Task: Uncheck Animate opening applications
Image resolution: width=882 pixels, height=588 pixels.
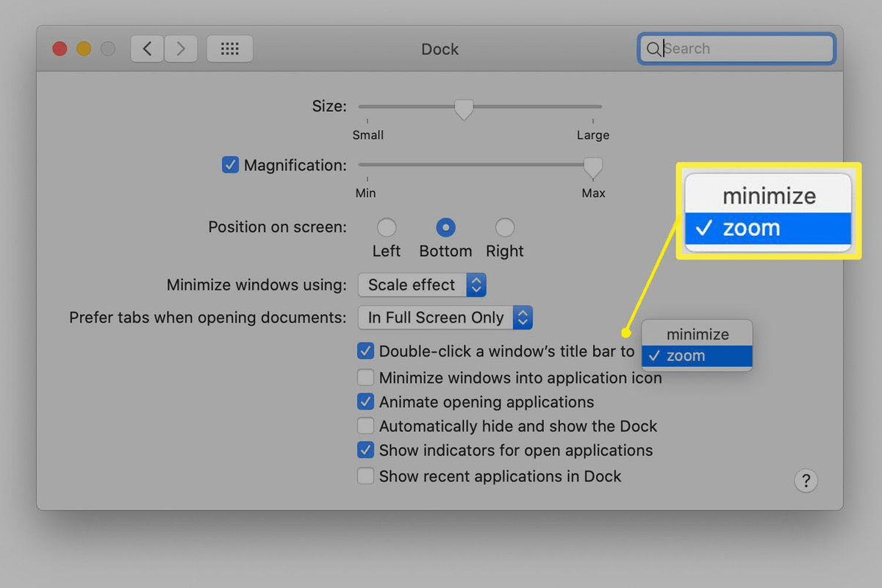Action: point(365,402)
